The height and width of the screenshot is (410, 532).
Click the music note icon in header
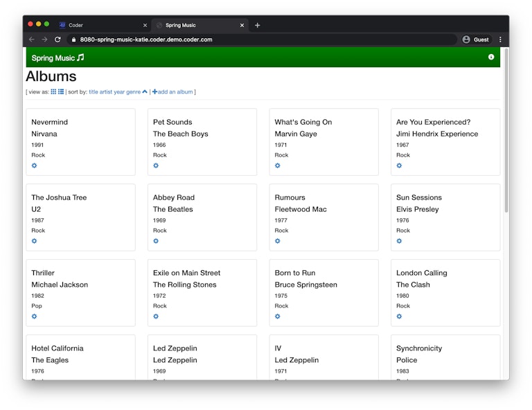80,57
